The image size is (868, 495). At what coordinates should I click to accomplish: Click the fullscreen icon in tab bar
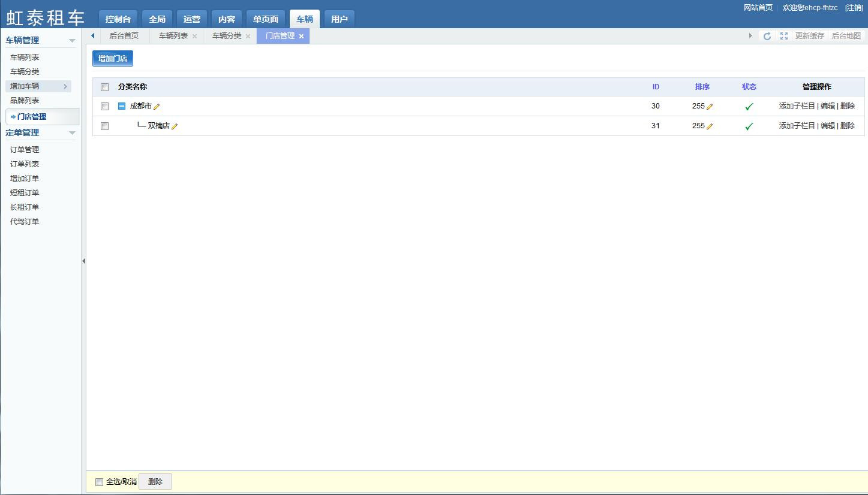(783, 36)
